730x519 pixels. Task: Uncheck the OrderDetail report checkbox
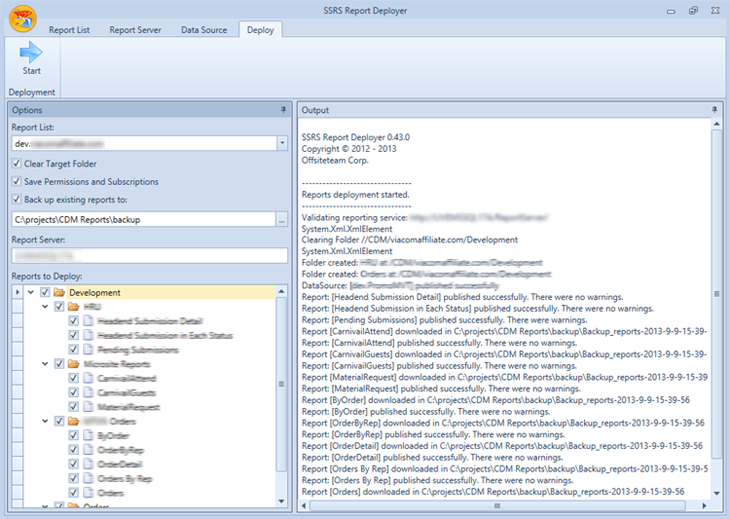coord(74,464)
